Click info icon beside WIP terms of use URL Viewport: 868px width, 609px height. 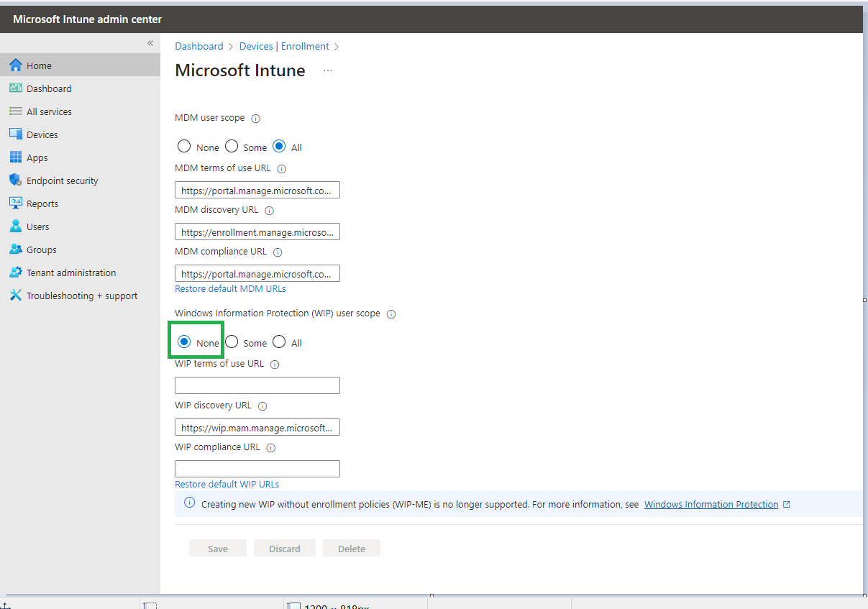pyautogui.click(x=275, y=365)
